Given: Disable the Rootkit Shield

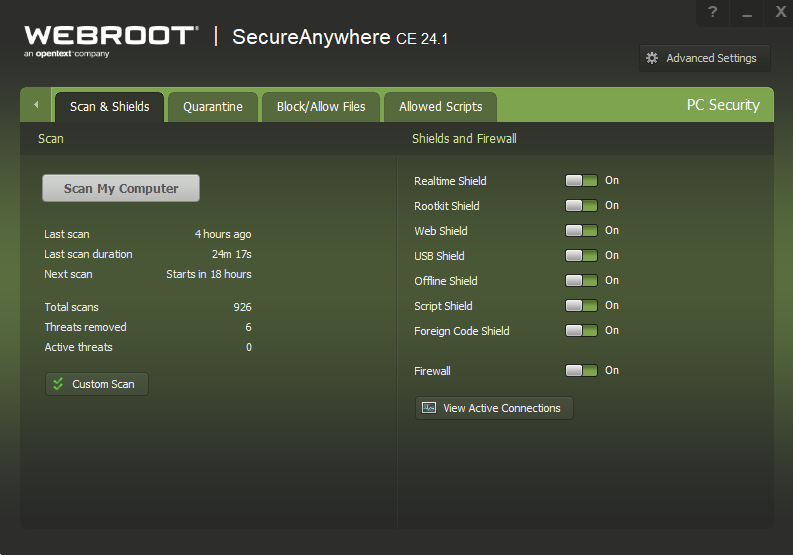Looking at the screenshot, I should pyautogui.click(x=581, y=206).
